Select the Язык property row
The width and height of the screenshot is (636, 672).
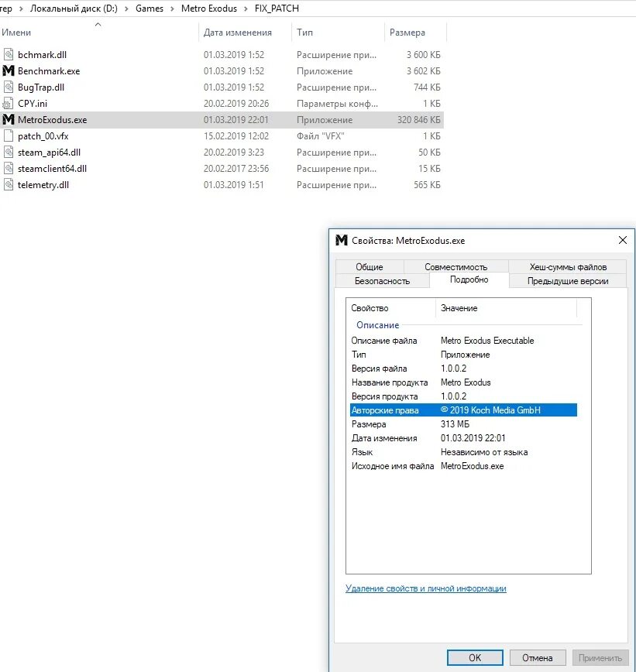pos(463,451)
